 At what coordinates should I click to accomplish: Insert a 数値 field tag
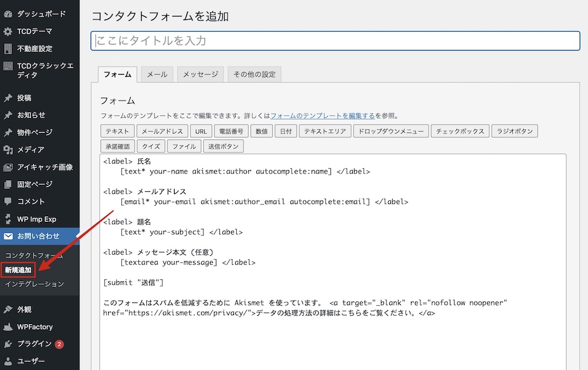(262, 131)
